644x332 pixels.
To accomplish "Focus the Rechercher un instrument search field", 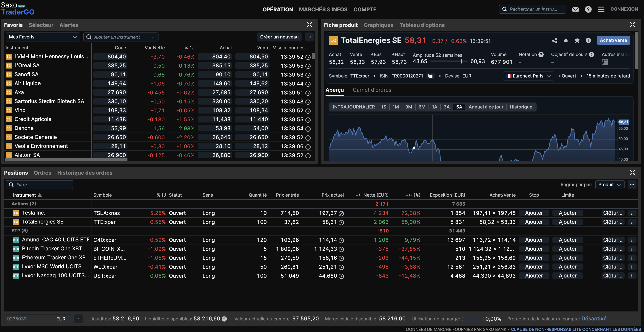I will coord(532,9).
